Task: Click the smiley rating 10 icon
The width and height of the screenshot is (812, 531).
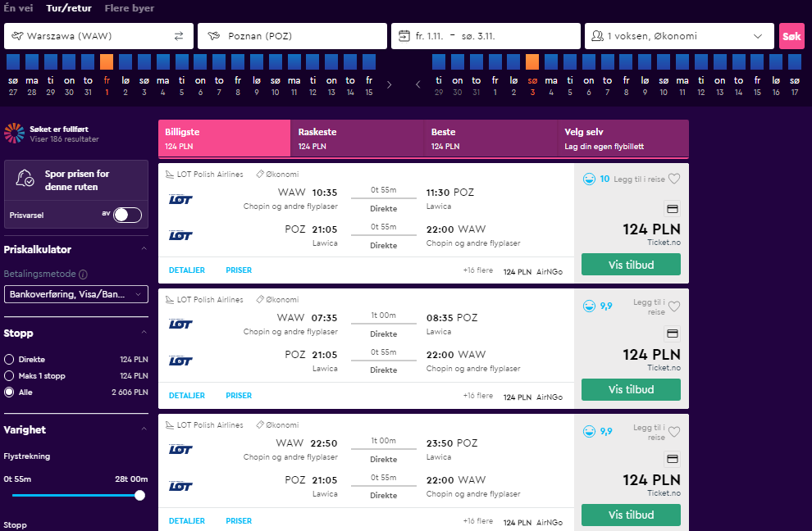Action: coord(589,179)
